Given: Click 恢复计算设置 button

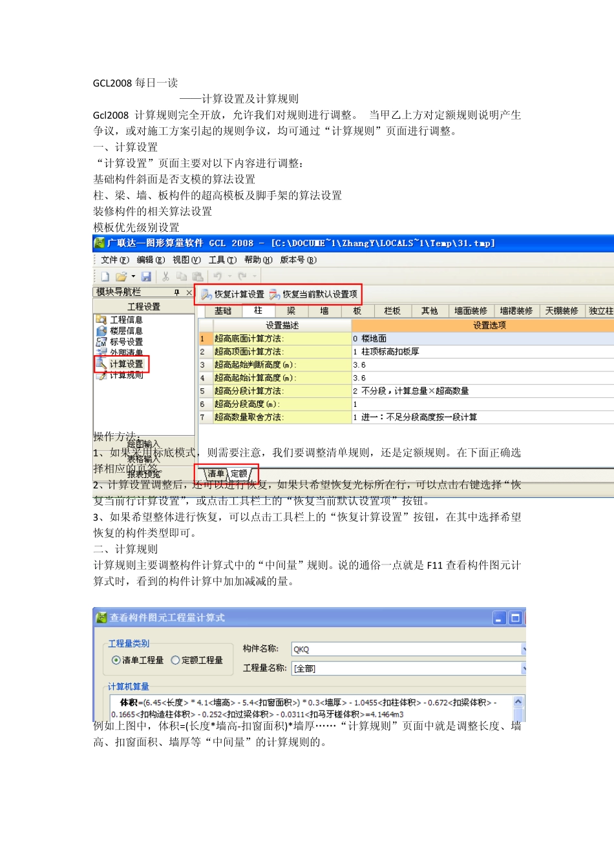Looking at the screenshot, I should pyautogui.click(x=233, y=294).
